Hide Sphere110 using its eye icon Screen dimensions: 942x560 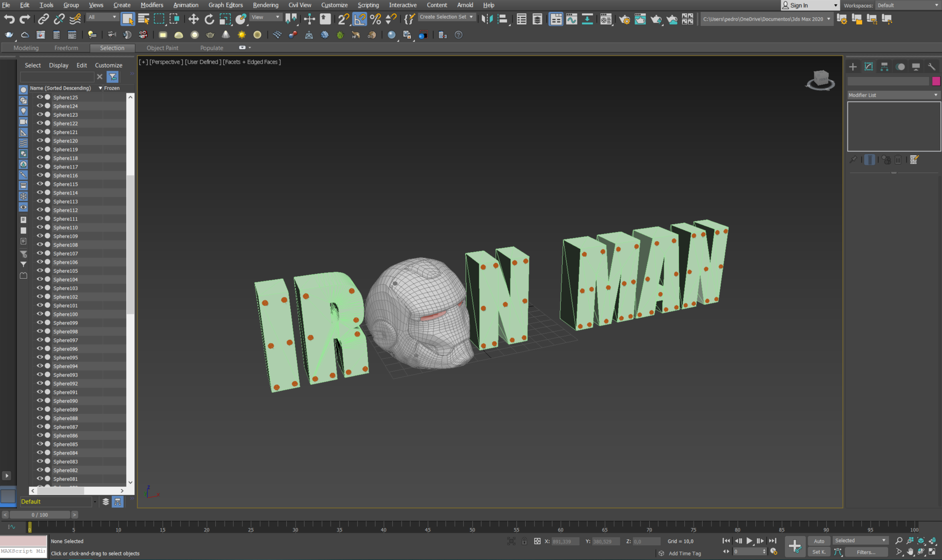tap(40, 227)
